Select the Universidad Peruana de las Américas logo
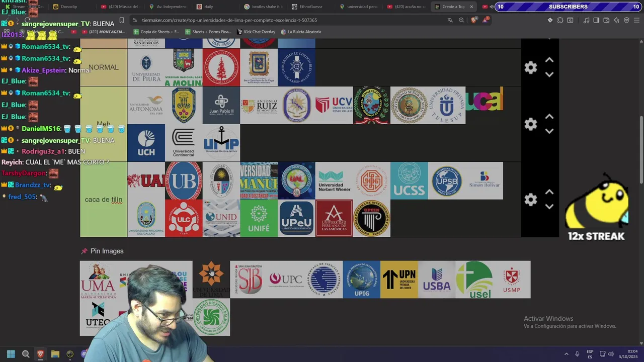 pyautogui.click(x=334, y=218)
